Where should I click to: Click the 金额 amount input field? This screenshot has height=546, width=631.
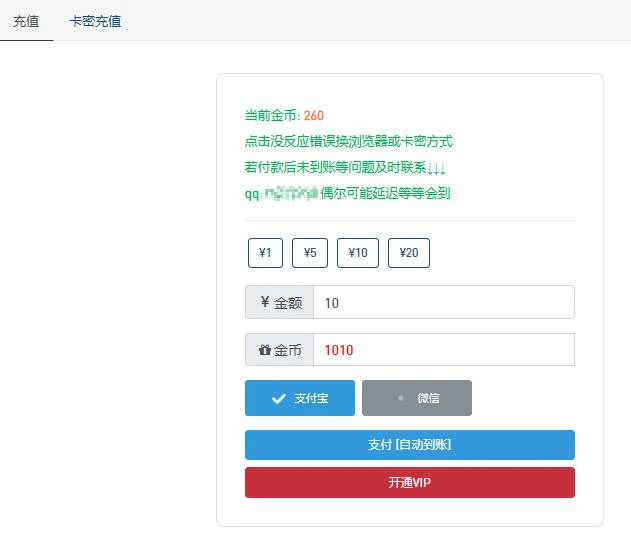443,302
